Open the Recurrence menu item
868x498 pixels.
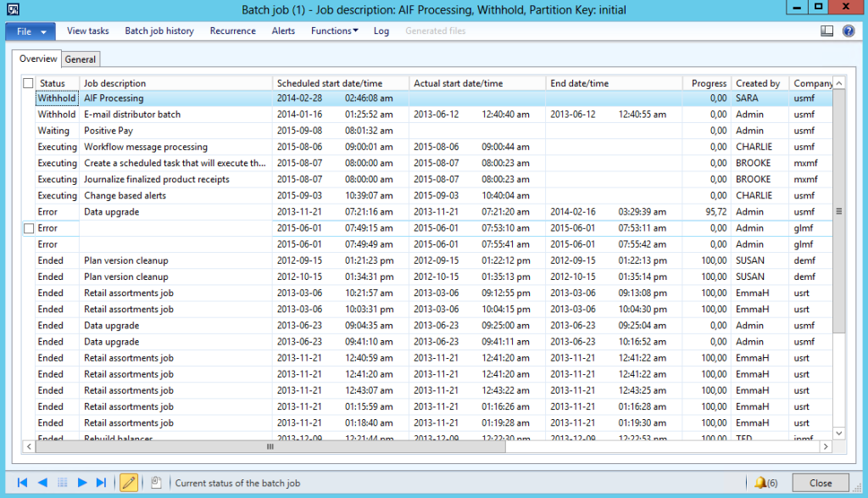click(x=232, y=31)
